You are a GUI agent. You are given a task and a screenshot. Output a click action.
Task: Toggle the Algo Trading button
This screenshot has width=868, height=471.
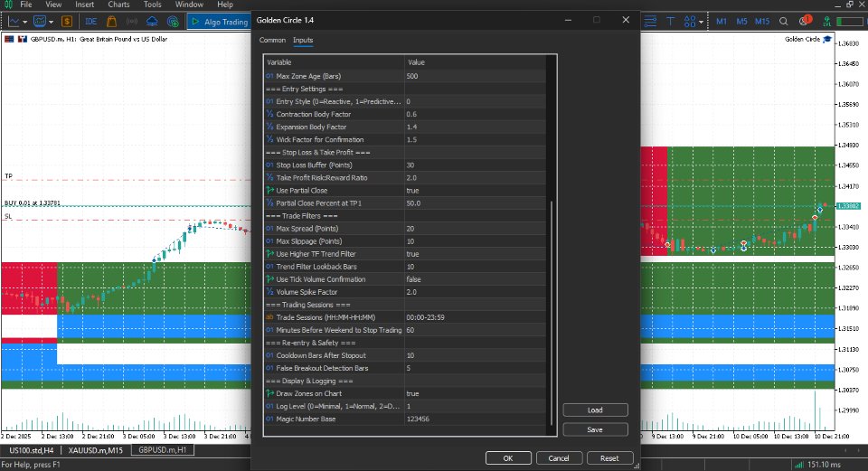pos(220,21)
